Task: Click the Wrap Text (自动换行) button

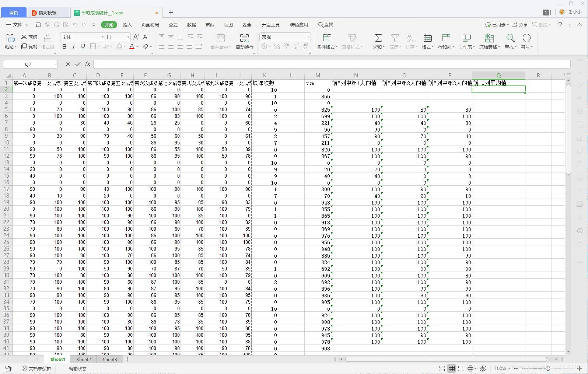Action: point(244,42)
